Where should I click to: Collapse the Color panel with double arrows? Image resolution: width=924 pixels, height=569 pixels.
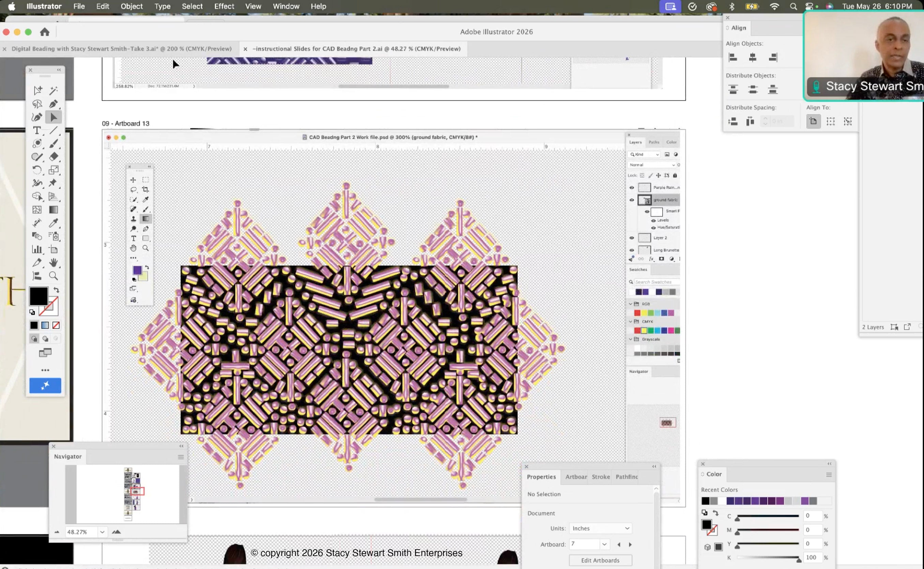829,464
